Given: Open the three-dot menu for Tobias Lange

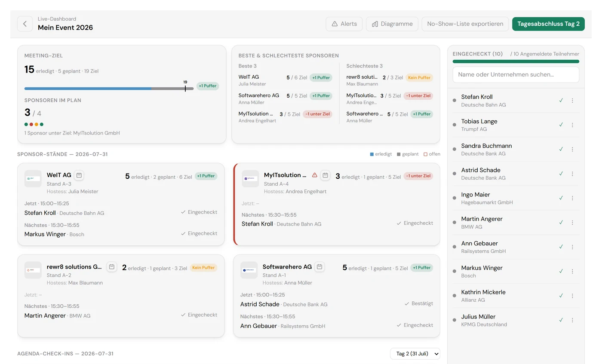Looking at the screenshot, I should [x=572, y=125].
